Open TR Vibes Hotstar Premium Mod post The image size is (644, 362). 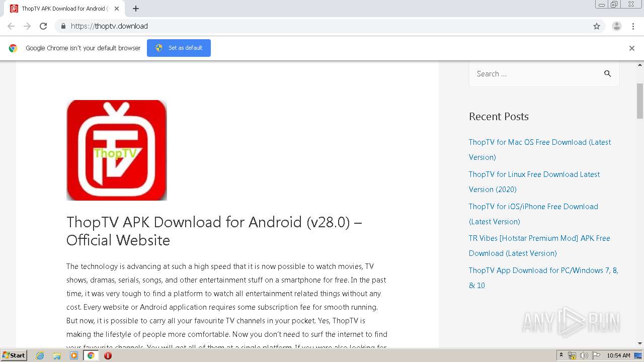(539, 245)
